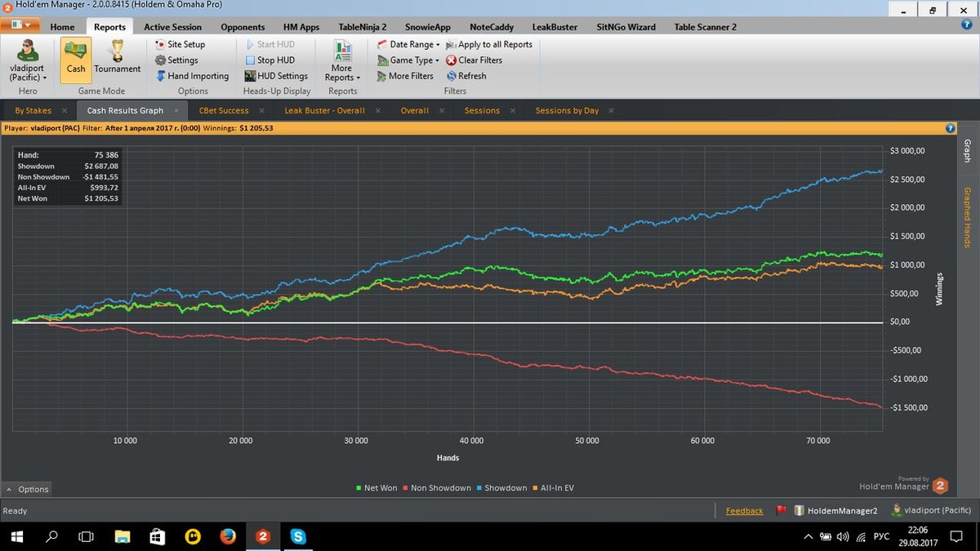Switch to the Sessions report tab

click(482, 110)
